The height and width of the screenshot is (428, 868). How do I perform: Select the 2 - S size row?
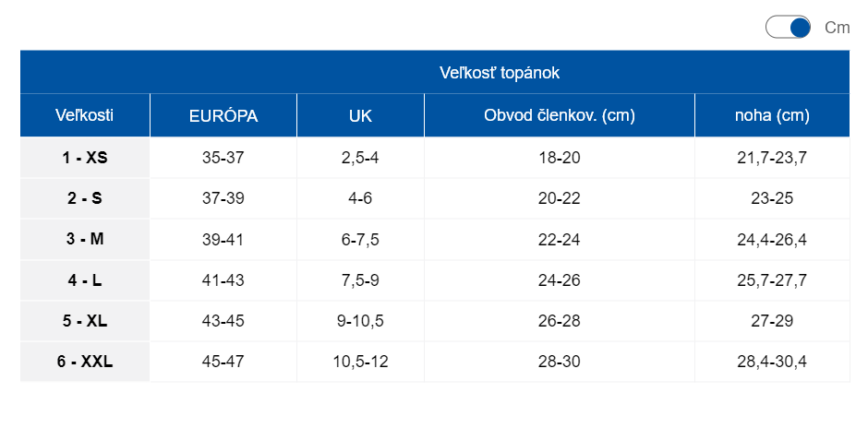pos(85,198)
